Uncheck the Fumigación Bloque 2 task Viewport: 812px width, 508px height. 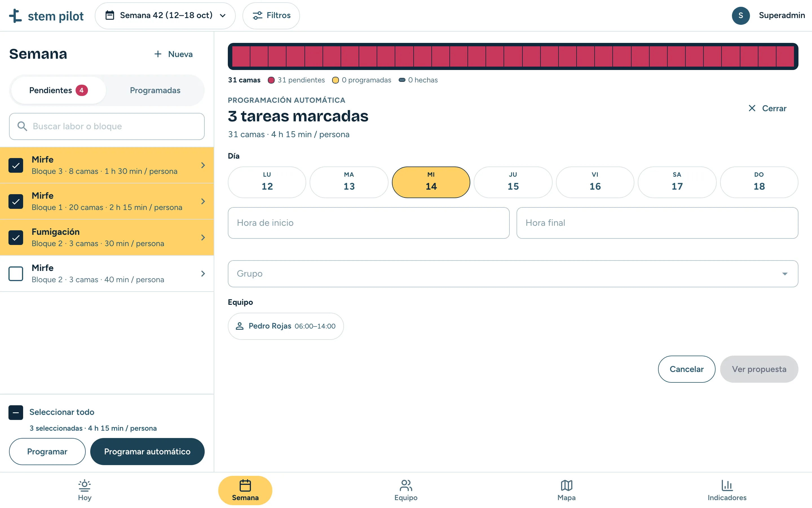(x=16, y=238)
